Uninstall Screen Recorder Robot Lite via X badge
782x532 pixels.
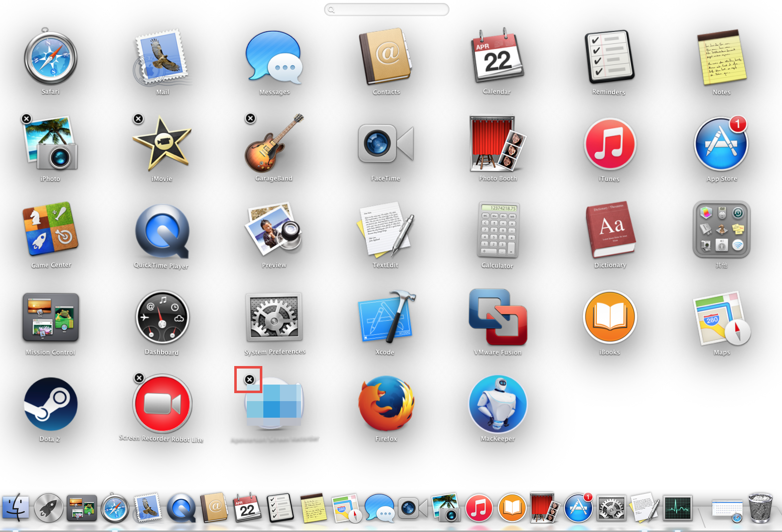click(x=138, y=378)
